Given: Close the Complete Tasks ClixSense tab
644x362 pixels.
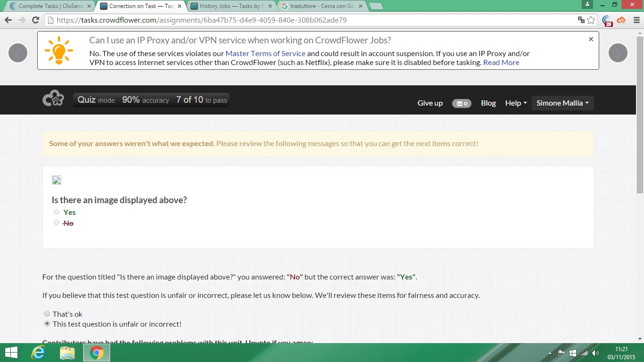Looking at the screenshot, I should pos(89,6).
